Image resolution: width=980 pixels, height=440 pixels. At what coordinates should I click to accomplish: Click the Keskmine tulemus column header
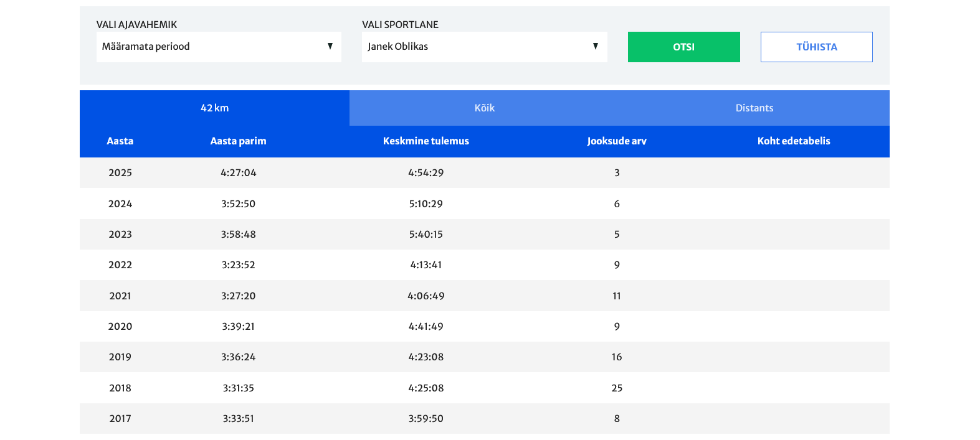426,141
